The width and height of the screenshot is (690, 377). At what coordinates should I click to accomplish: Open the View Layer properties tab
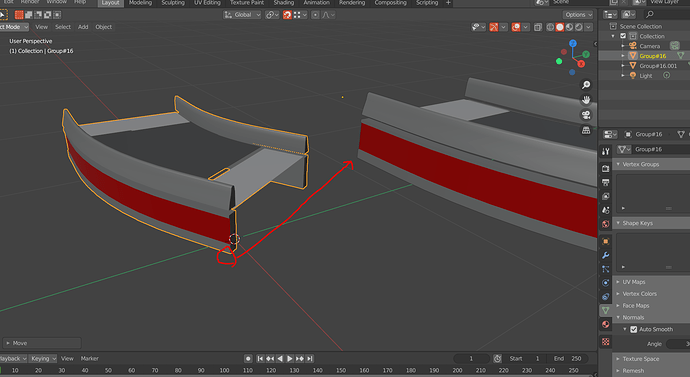[x=606, y=196]
